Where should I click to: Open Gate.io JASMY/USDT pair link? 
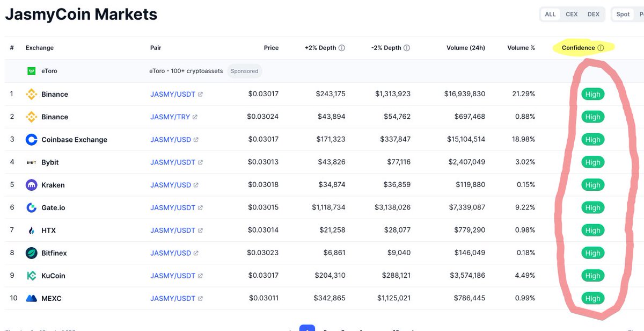[173, 207]
